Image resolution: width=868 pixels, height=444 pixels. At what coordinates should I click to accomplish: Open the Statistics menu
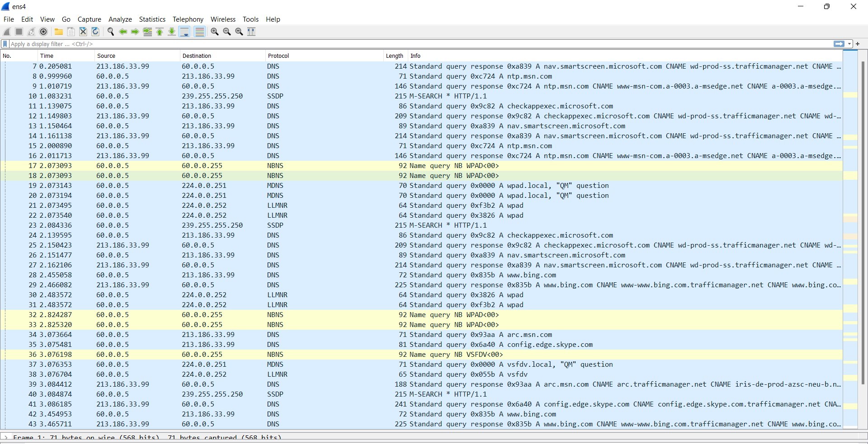(x=152, y=19)
